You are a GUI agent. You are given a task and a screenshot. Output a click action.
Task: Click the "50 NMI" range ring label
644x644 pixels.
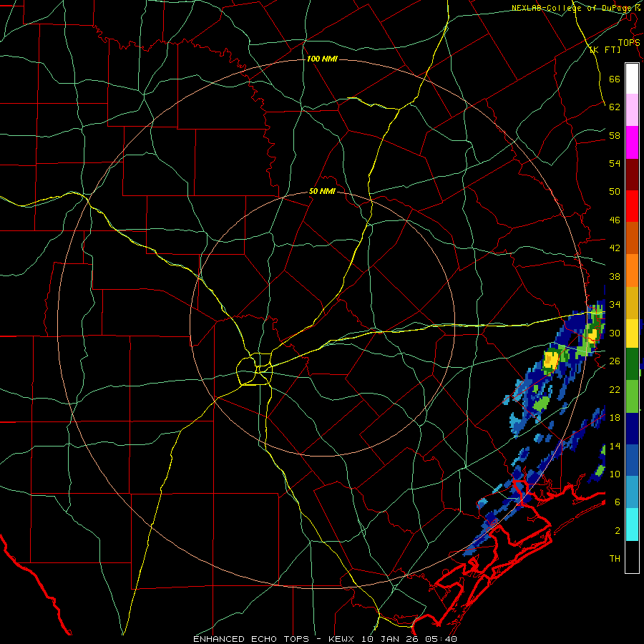(322, 191)
